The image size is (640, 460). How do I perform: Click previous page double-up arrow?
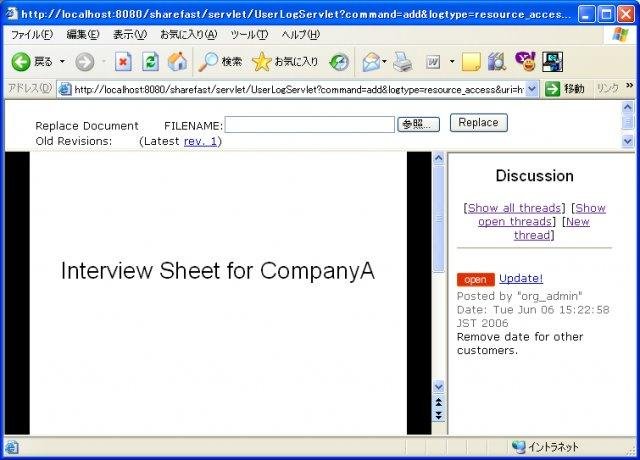click(438, 402)
